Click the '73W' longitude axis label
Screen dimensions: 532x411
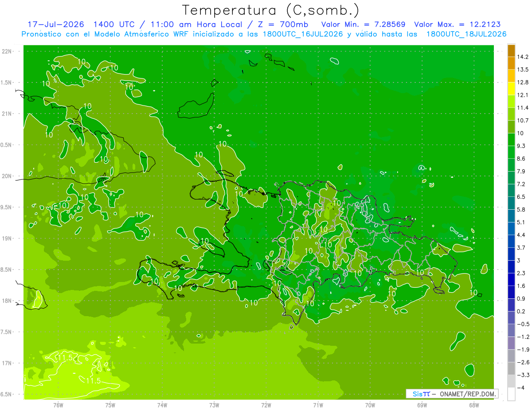tap(214, 405)
